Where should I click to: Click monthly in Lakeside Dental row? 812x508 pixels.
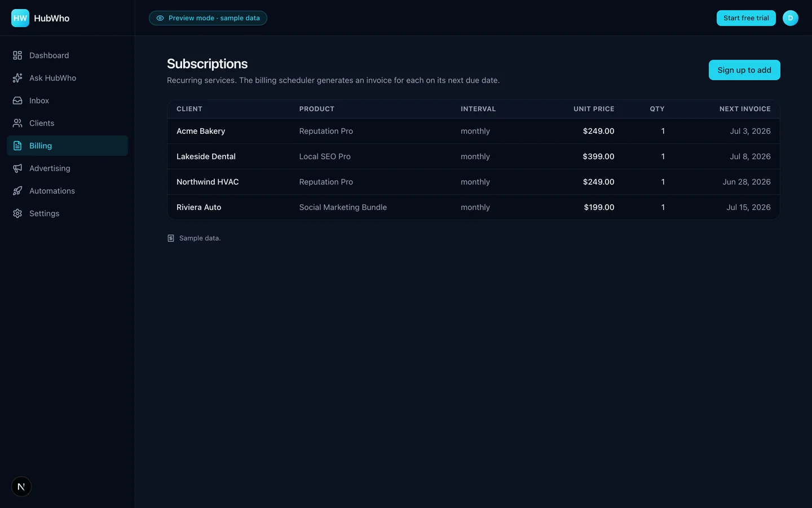click(475, 156)
